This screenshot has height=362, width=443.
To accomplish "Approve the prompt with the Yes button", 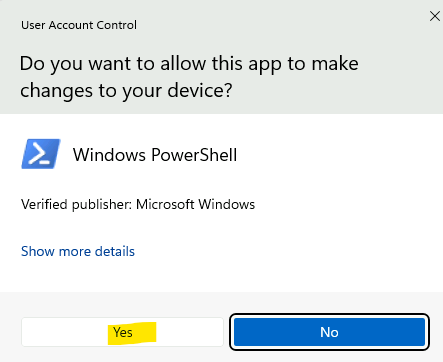I will click(x=122, y=332).
